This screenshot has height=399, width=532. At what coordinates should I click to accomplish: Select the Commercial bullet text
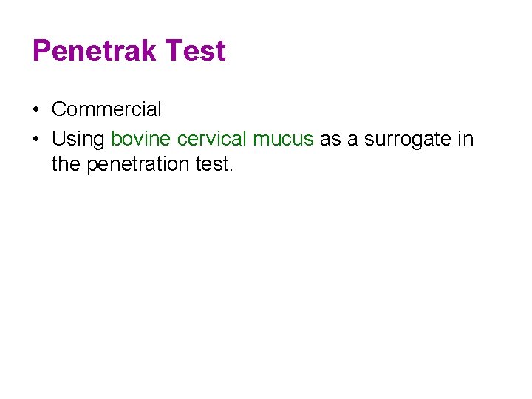tap(106, 109)
